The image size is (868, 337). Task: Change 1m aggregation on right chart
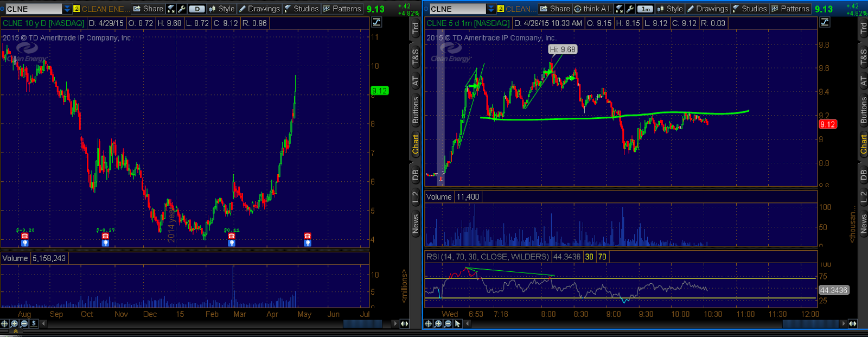(x=645, y=9)
